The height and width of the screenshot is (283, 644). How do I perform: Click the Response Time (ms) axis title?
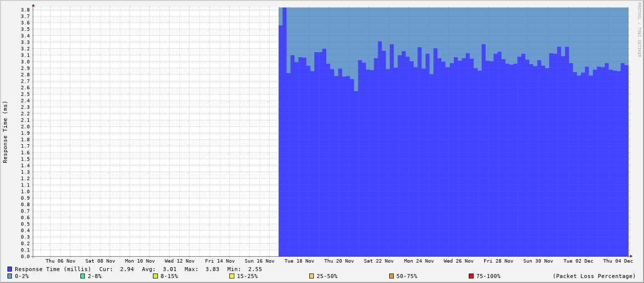(5, 132)
